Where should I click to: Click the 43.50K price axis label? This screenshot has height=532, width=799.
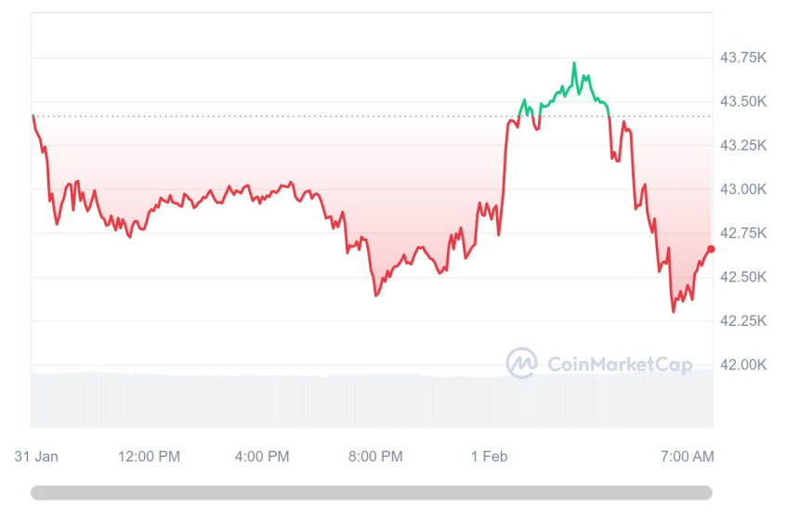coord(743,101)
